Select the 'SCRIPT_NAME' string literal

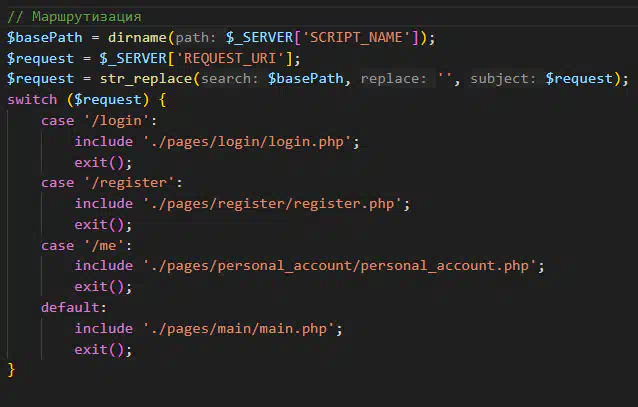pyautogui.click(x=356, y=37)
